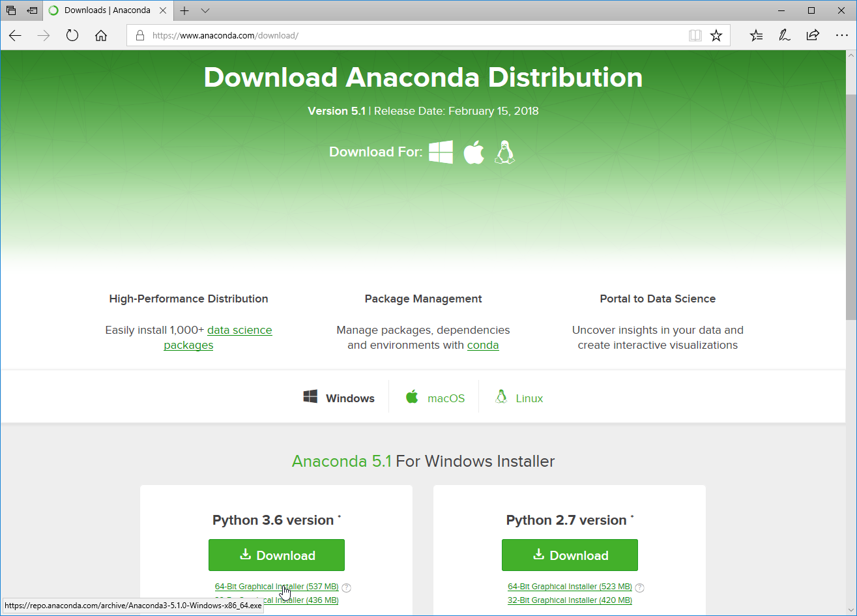
Task: Click 'Anaconda 5.1 For Windows Installer' heading
Action: point(424,462)
